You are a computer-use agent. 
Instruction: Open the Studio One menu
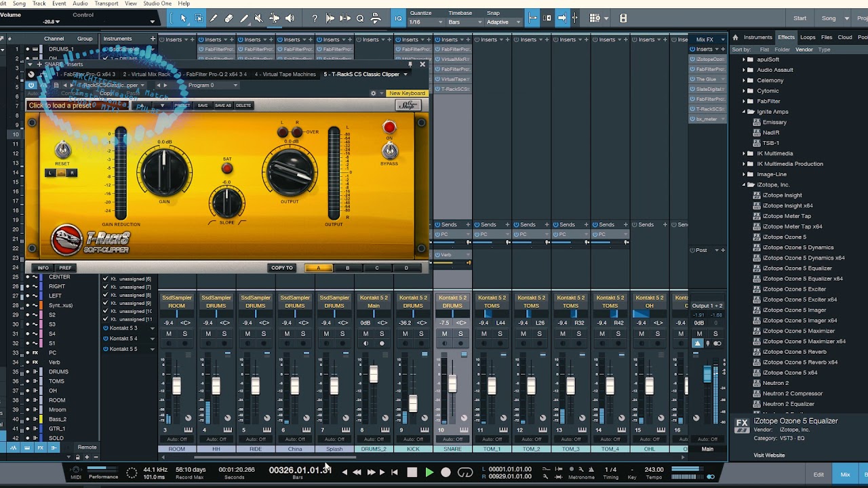pos(157,3)
